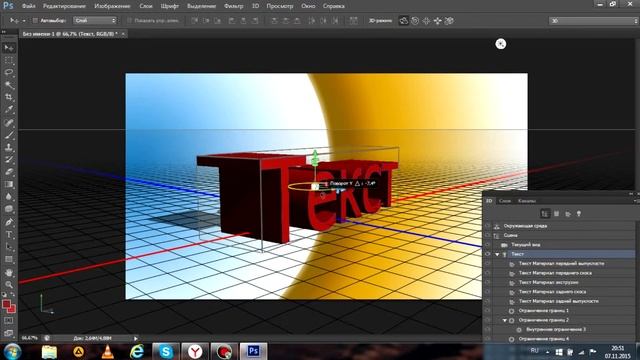Collapse the Текст mesh tree item
The height and width of the screenshot is (360, 640).
(497, 254)
